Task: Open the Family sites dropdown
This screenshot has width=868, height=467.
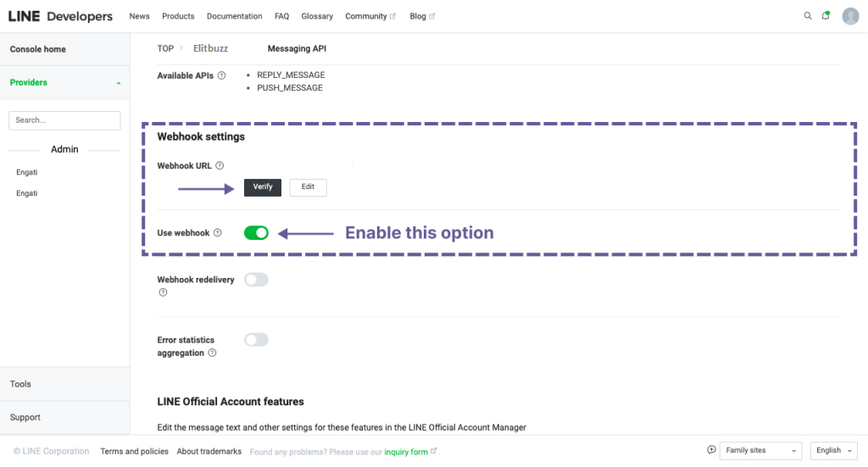Action: (x=760, y=451)
